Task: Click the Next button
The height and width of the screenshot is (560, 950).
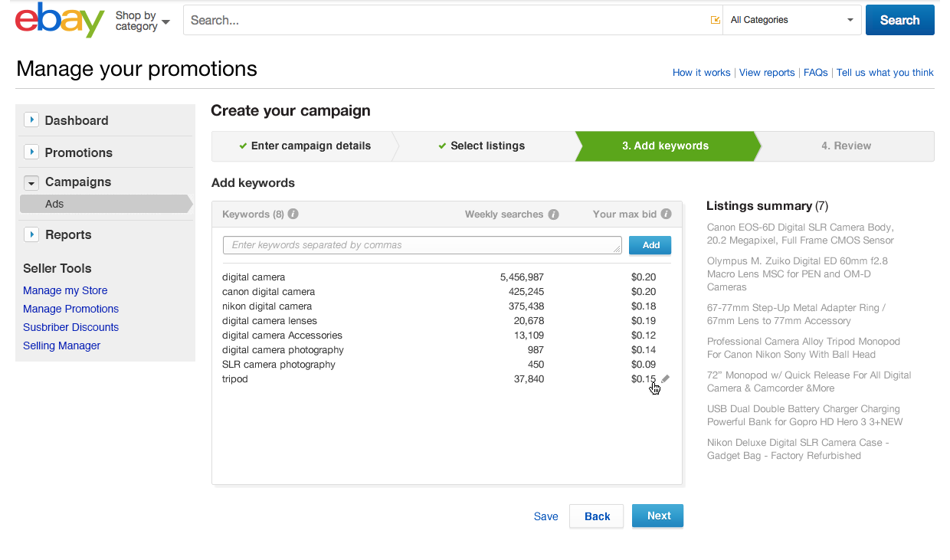Action: pos(658,516)
